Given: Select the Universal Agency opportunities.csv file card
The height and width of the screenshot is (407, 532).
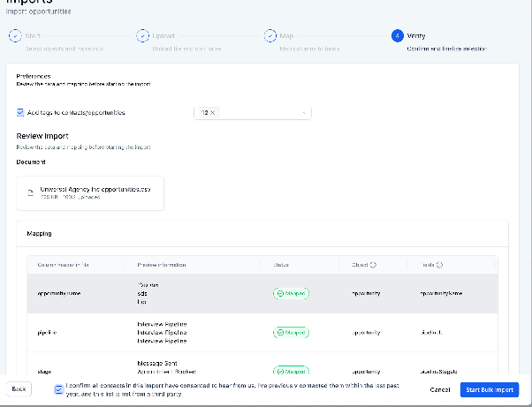Looking at the screenshot, I should point(90,193).
